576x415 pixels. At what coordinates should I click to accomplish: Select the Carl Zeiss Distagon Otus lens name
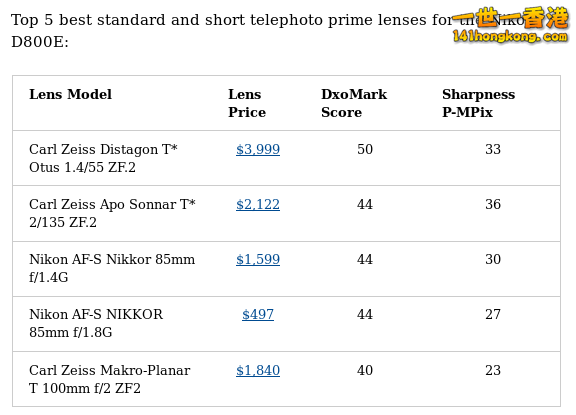[104, 158]
